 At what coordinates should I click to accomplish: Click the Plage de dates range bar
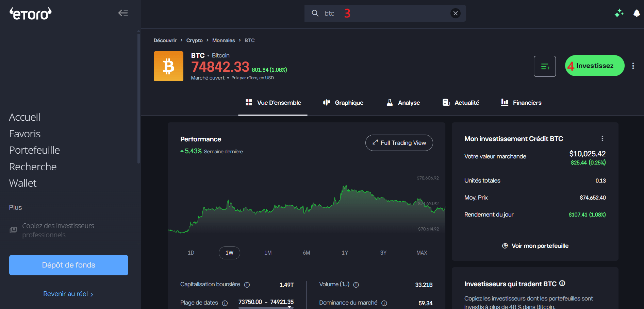click(266, 307)
